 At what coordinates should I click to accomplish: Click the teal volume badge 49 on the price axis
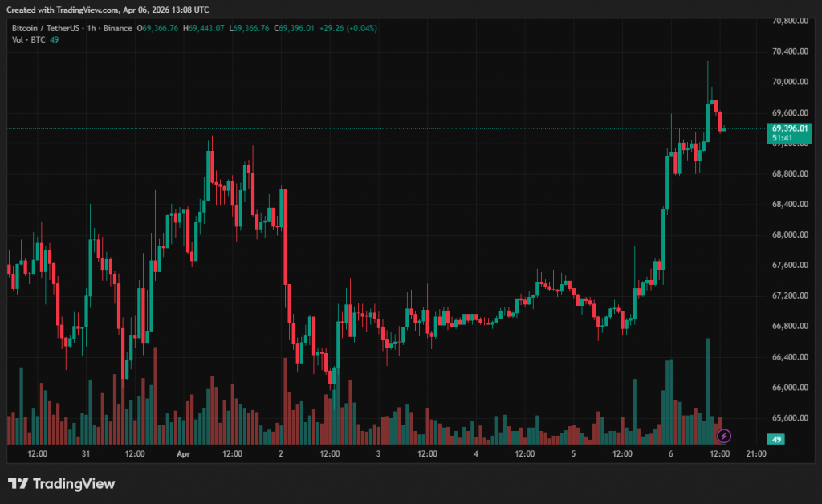(775, 439)
